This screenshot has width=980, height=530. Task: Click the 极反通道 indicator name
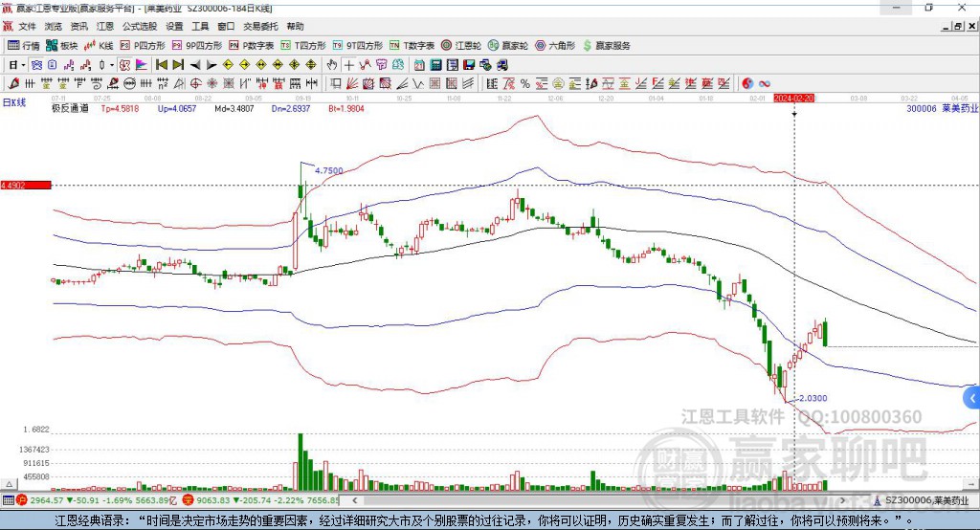click(70, 108)
